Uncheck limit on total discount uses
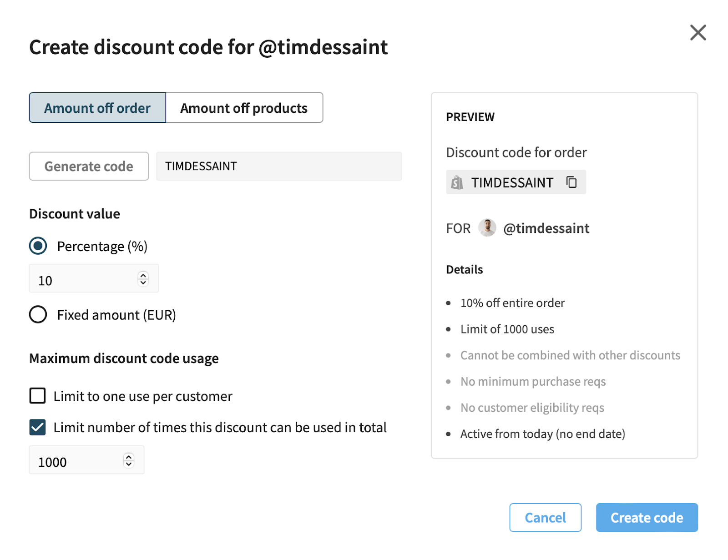 pos(38,427)
